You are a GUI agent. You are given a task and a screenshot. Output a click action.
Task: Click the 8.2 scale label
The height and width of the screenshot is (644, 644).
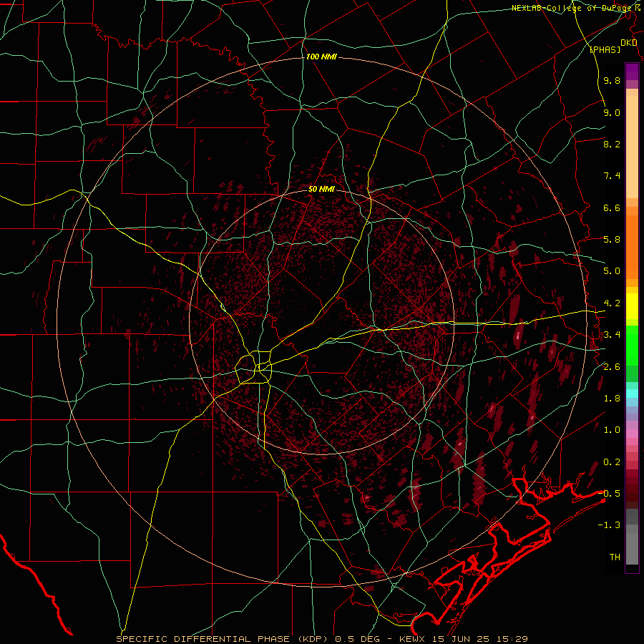pyautogui.click(x=612, y=144)
